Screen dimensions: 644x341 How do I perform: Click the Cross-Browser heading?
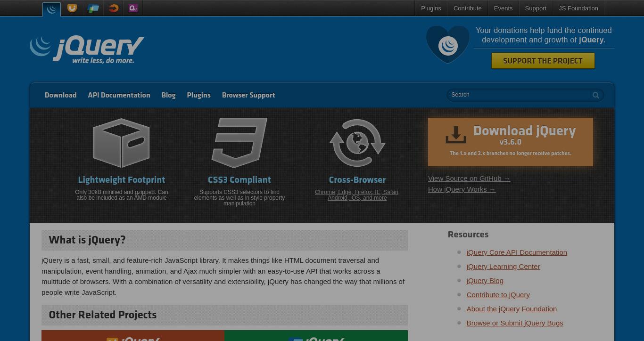click(357, 180)
